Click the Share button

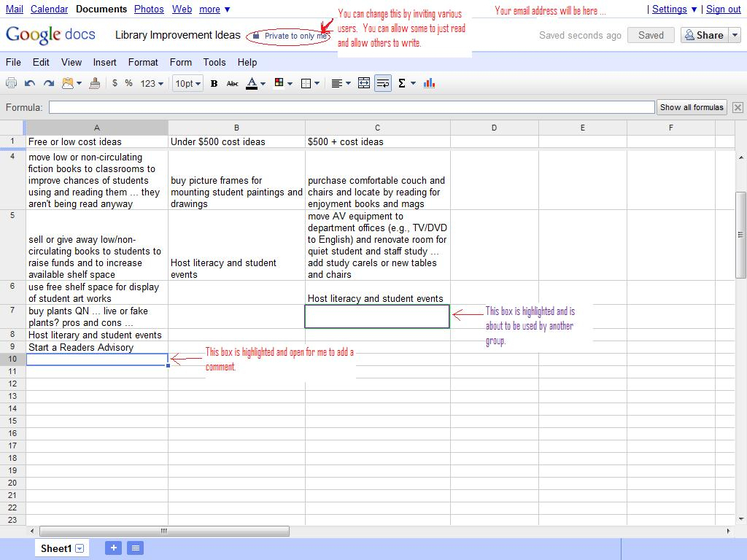703,35
